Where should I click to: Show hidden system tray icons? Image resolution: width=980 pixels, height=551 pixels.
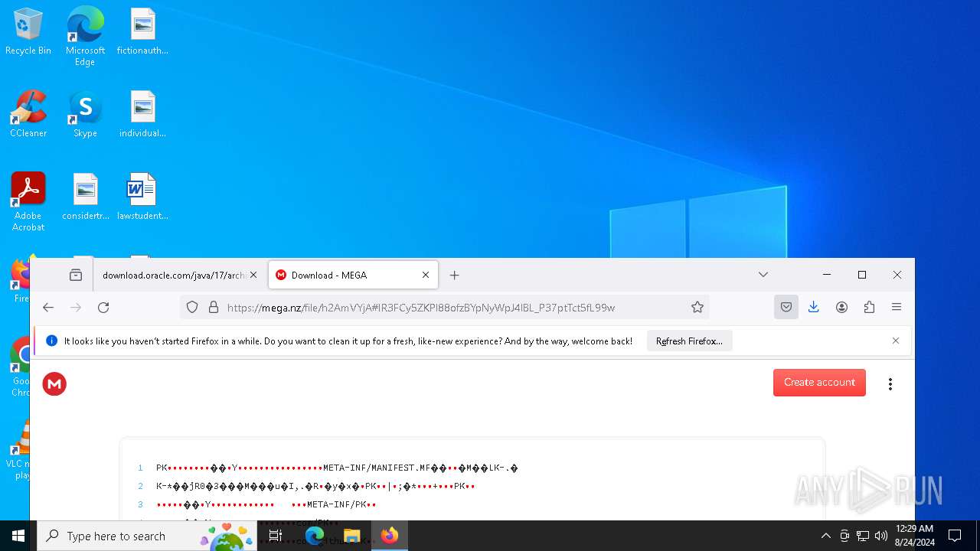(x=825, y=536)
